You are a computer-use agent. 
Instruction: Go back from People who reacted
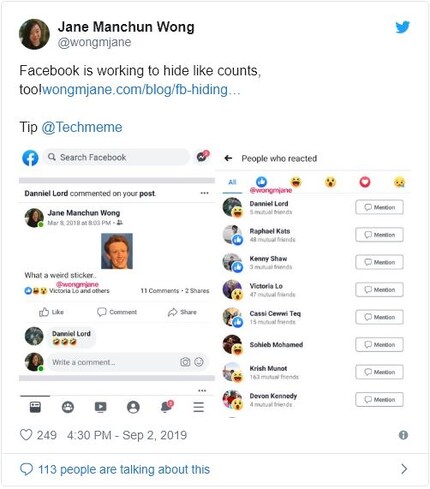pos(228,158)
